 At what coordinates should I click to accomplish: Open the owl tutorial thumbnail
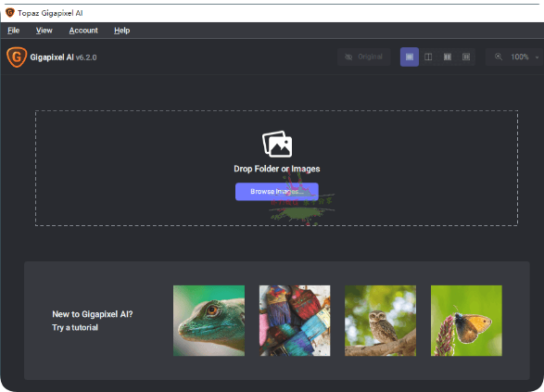[x=380, y=321]
